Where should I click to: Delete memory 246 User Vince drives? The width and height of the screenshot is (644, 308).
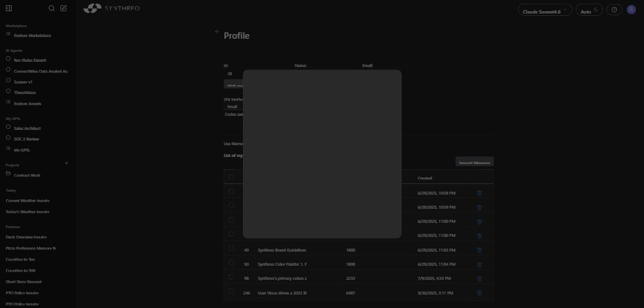coord(479,293)
